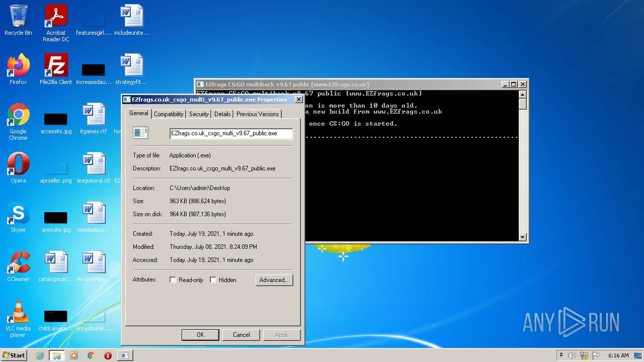Launch Opera browser desktop shortcut
Viewport: 644px width, 362px height.
(x=18, y=168)
